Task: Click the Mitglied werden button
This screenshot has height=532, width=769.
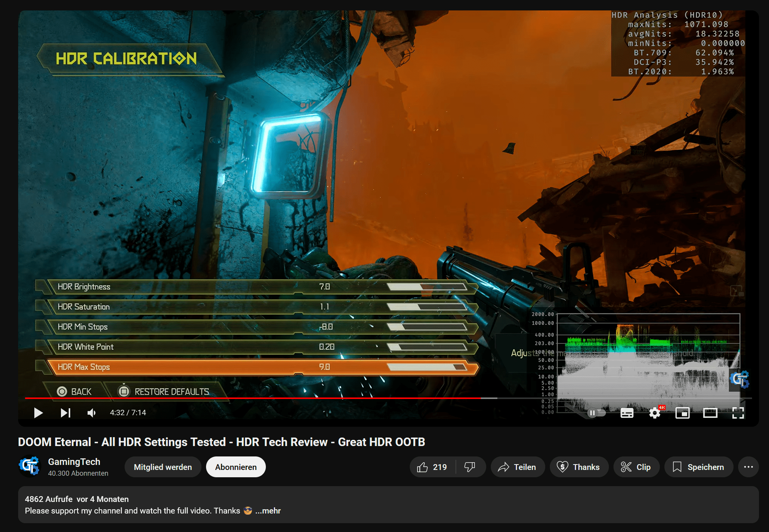Action: pos(163,467)
